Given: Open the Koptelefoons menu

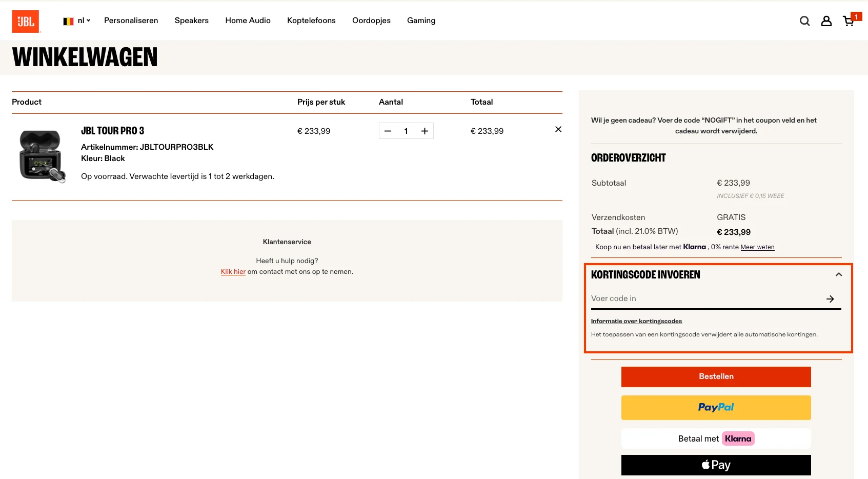Looking at the screenshot, I should (311, 21).
